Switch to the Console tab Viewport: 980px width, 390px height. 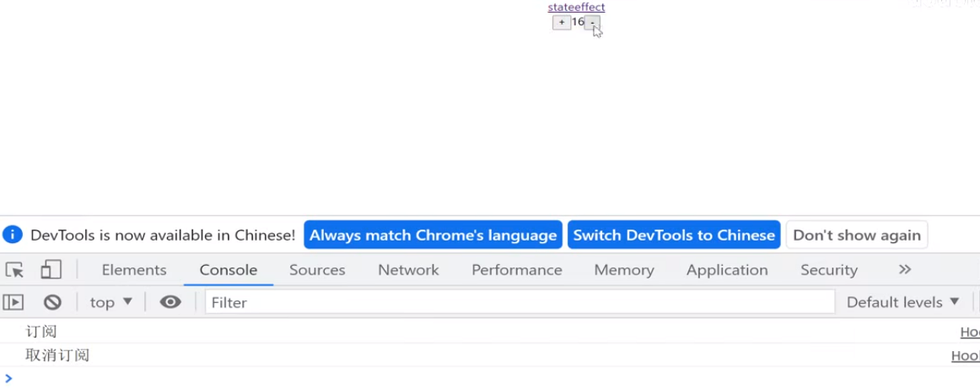pos(228,270)
